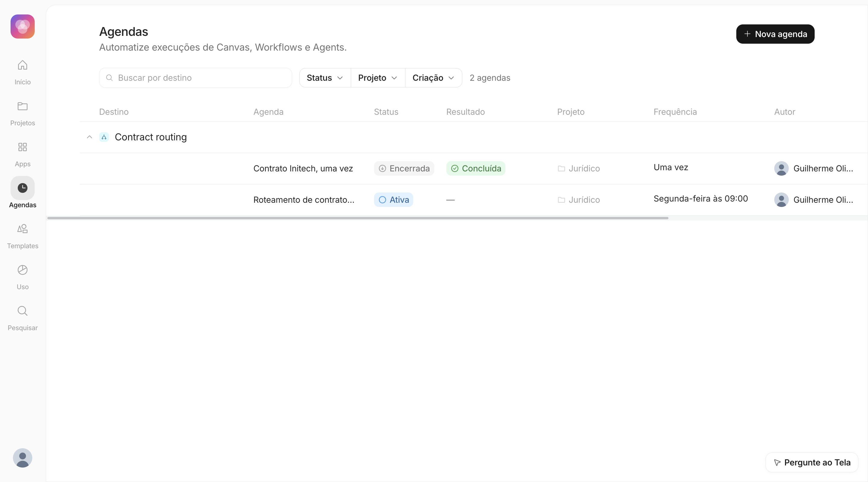
Task: Click Uma vez frequency cell
Action: 671,167
